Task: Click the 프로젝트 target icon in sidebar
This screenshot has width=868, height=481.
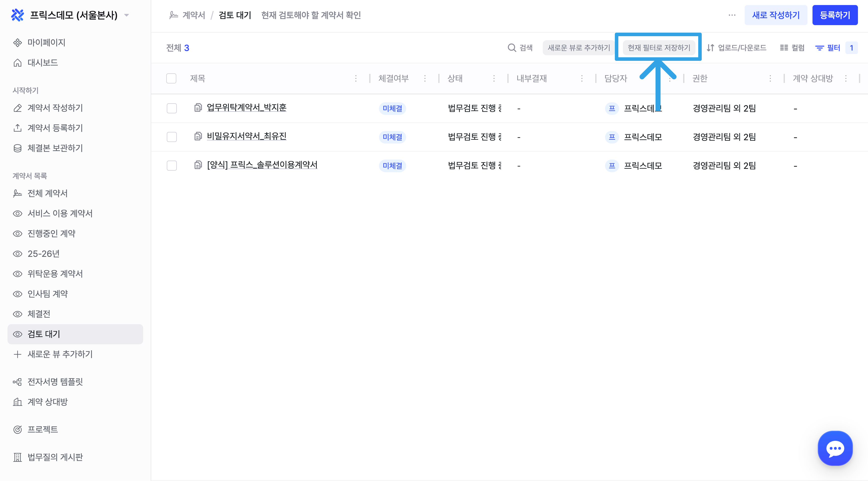Action: tap(18, 429)
